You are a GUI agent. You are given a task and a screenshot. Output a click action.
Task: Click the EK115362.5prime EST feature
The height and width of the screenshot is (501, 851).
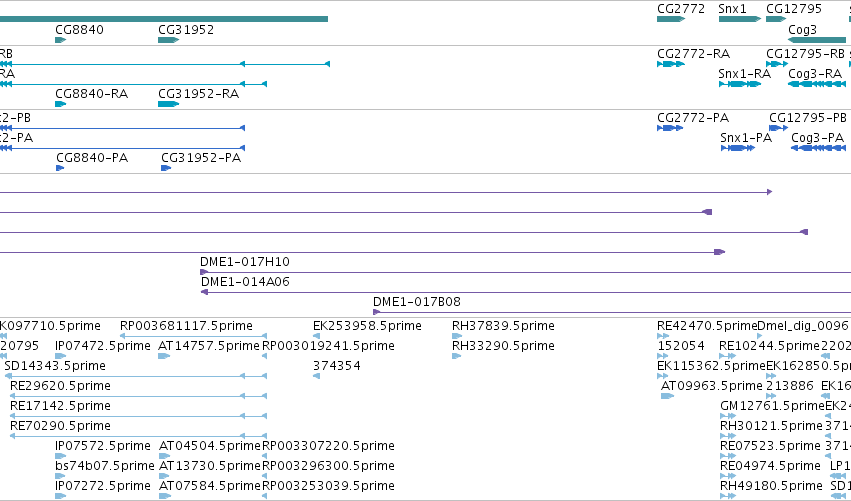click(662, 377)
